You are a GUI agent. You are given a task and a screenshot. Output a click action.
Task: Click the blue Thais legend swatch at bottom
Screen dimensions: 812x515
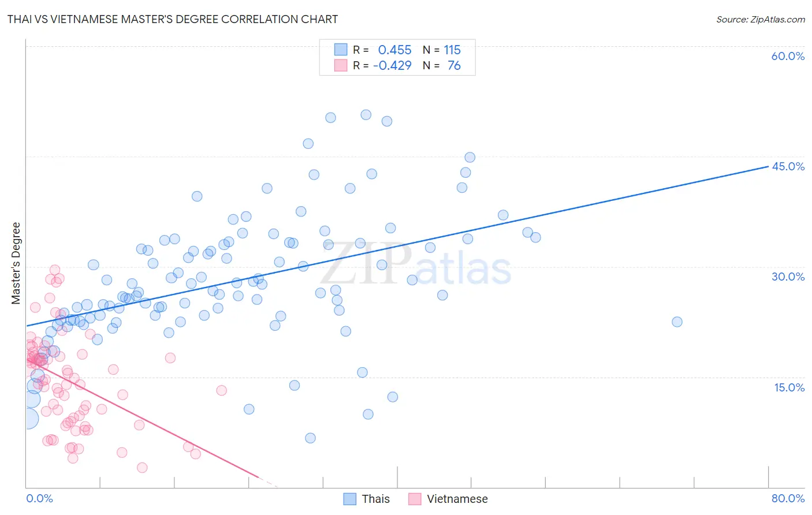tap(350, 499)
